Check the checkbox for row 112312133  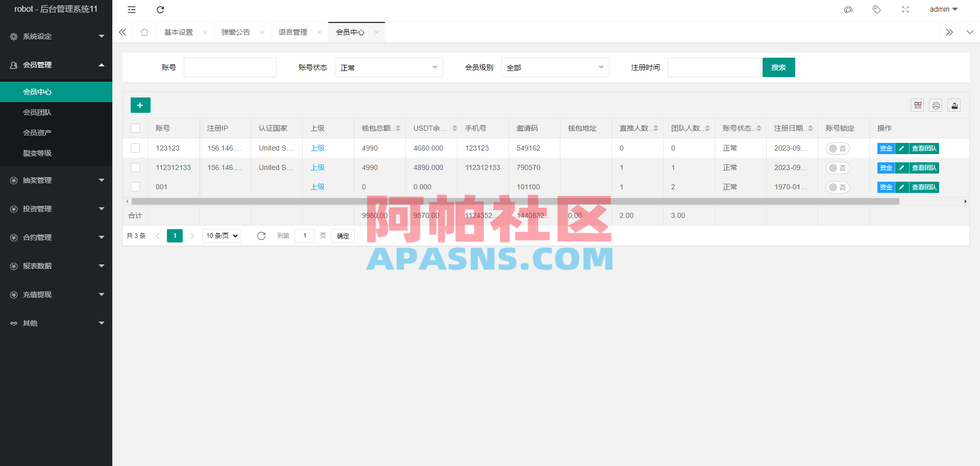[135, 167]
